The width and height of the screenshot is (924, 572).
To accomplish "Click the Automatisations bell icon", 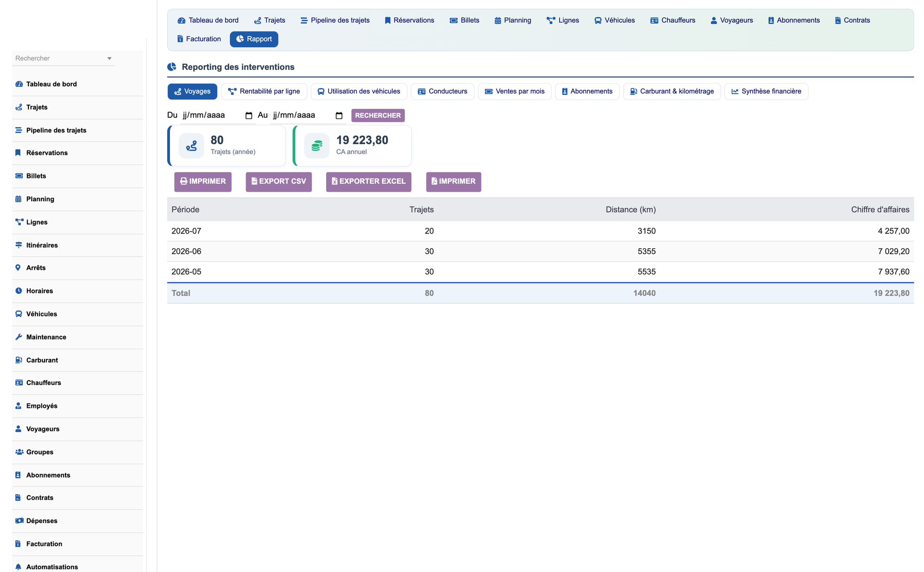I will click(x=18, y=567).
